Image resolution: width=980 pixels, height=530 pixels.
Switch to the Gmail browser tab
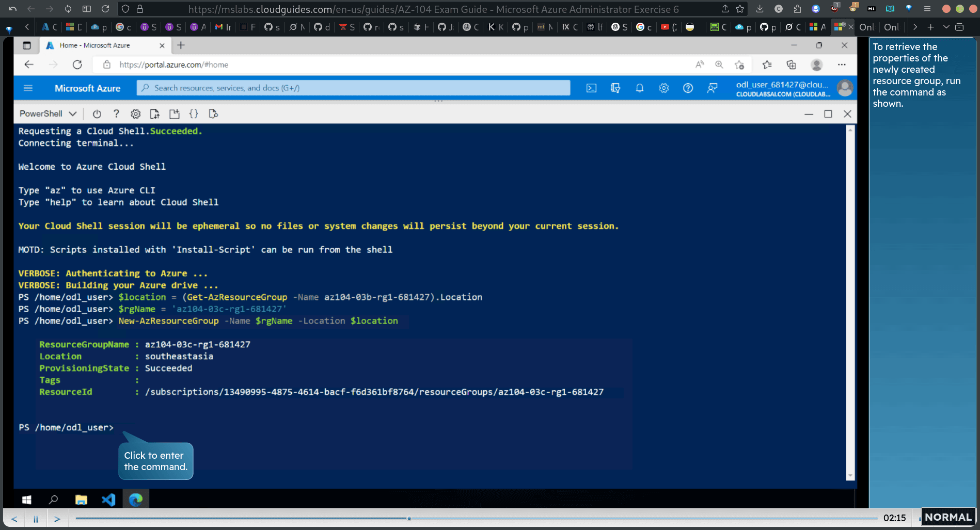pos(223,27)
